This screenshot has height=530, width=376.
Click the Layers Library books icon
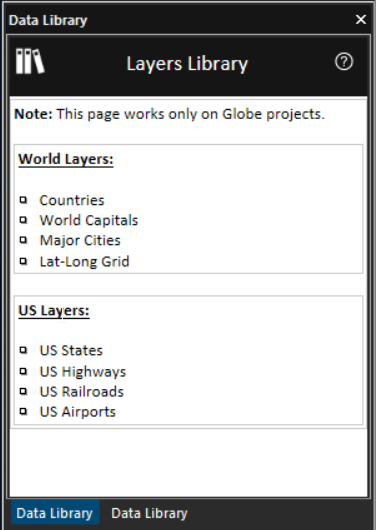(30, 61)
